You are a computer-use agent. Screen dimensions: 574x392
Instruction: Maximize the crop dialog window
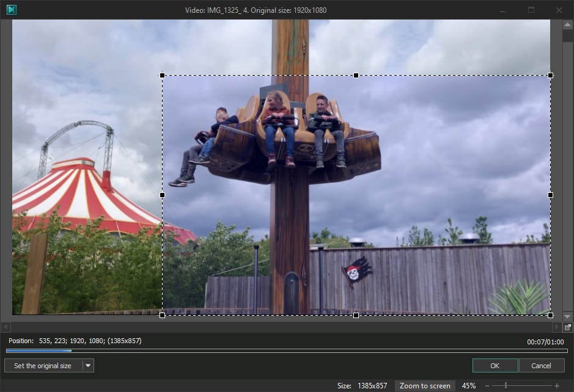(531, 10)
